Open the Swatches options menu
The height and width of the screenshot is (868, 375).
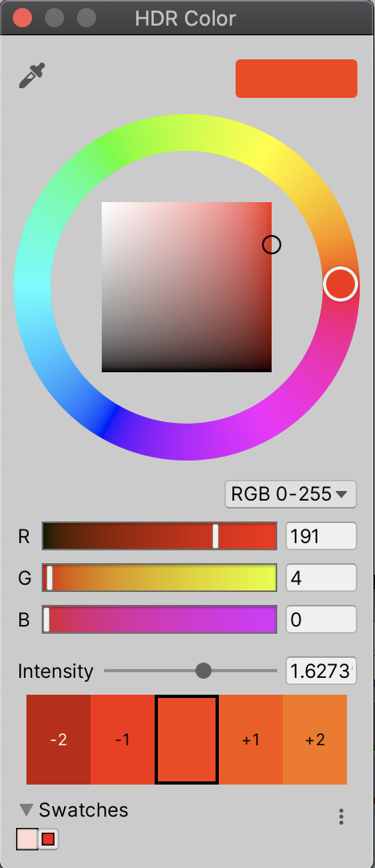click(341, 817)
